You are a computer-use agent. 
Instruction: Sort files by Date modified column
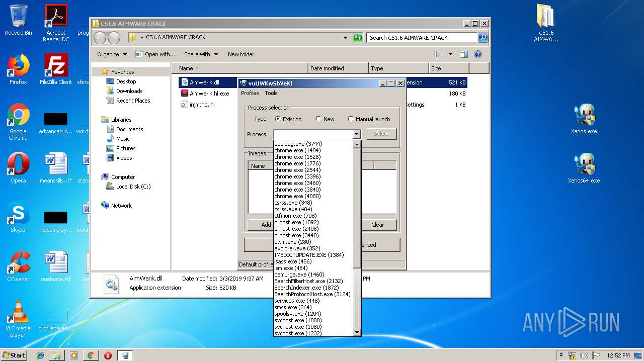(x=338, y=68)
